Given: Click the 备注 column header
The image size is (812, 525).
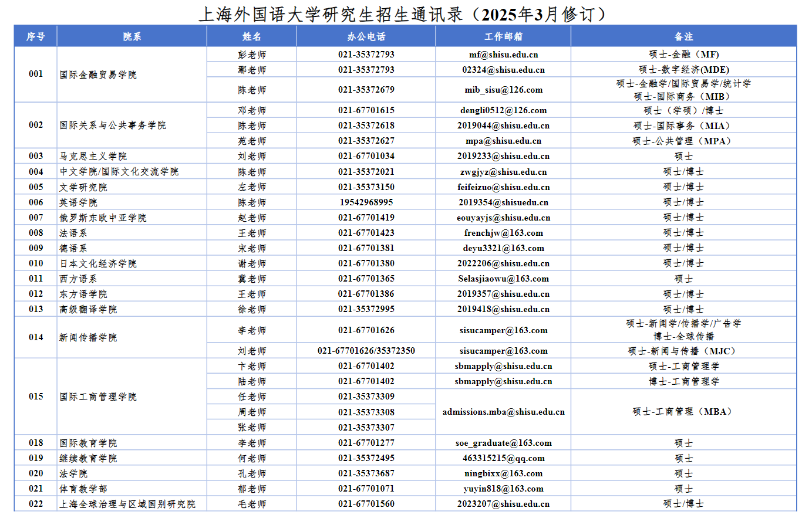Looking at the screenshot, I should (683, 36).
